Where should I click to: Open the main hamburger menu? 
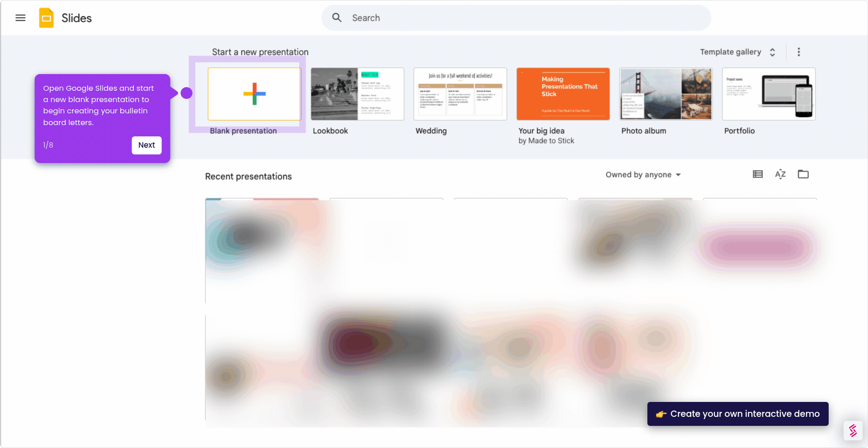[x=20, y=18]
